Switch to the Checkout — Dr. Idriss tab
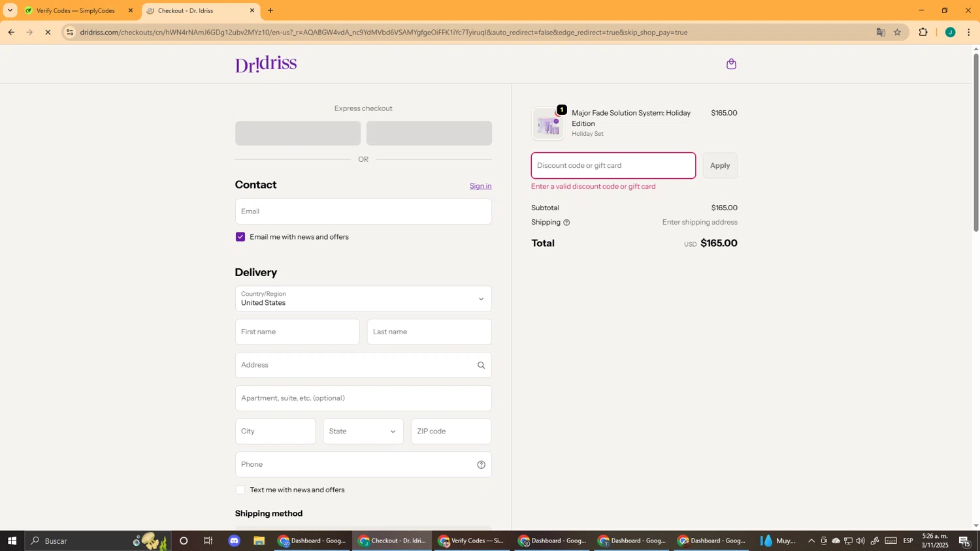This screenshot has width=980, height=551. click(201, 10)
